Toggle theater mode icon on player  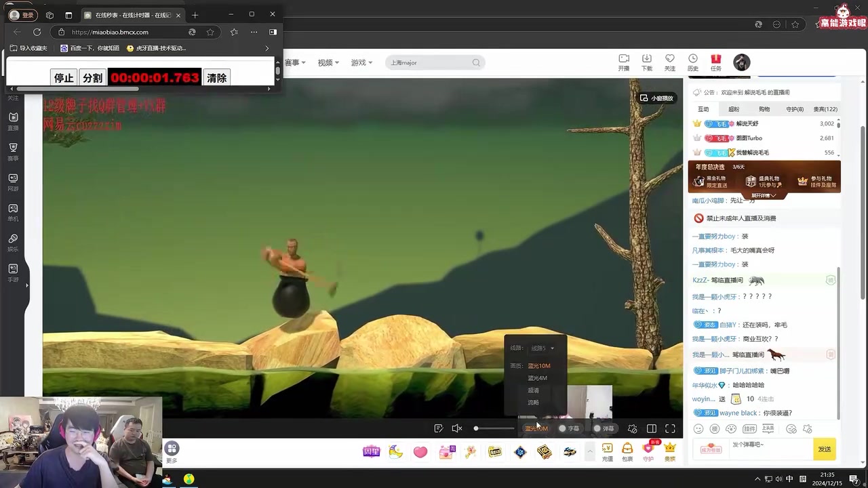coord(652,428)
